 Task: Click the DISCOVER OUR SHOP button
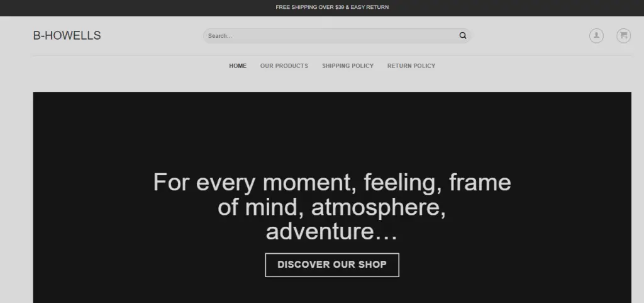coord(332,265)
